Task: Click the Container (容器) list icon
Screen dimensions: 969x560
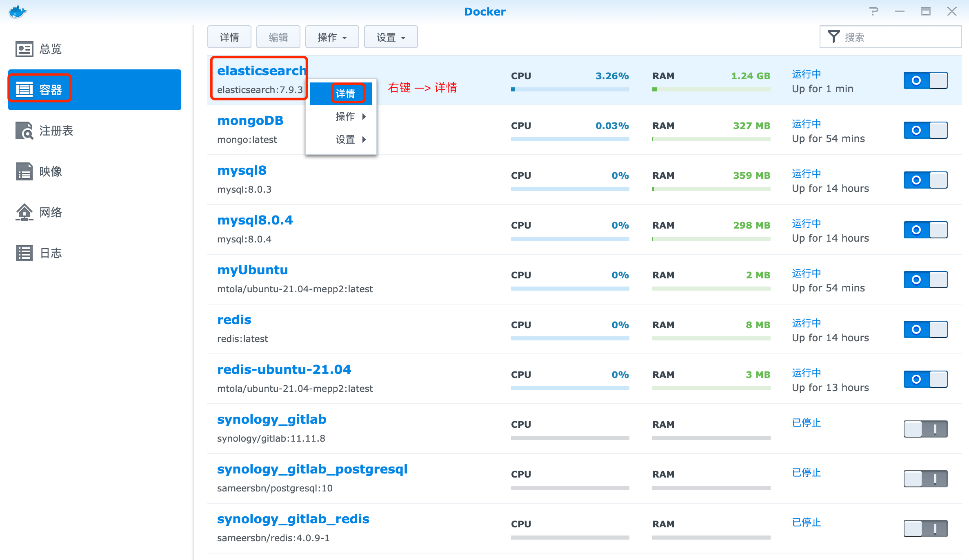Action: pos(24,89)
